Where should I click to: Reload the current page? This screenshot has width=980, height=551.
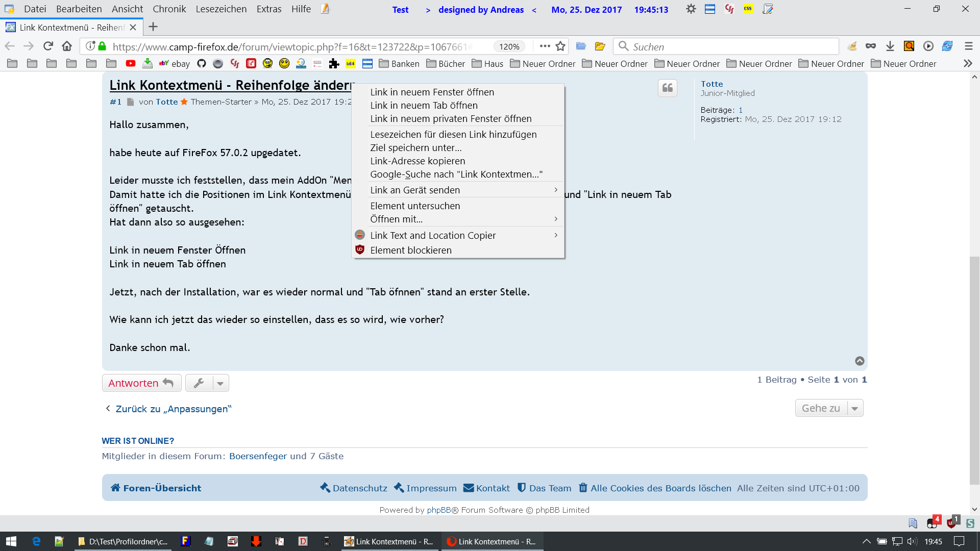[x=48, y=46]
